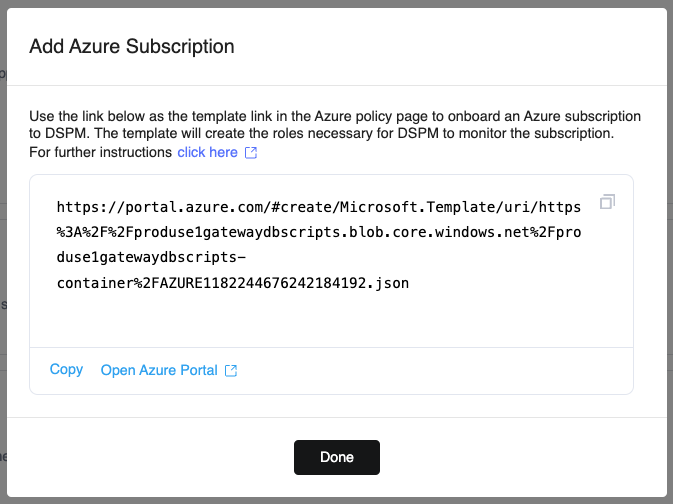Click the copy icon in the URL box
This screenshot has height=504, width=673.
(x=607, y=202)
